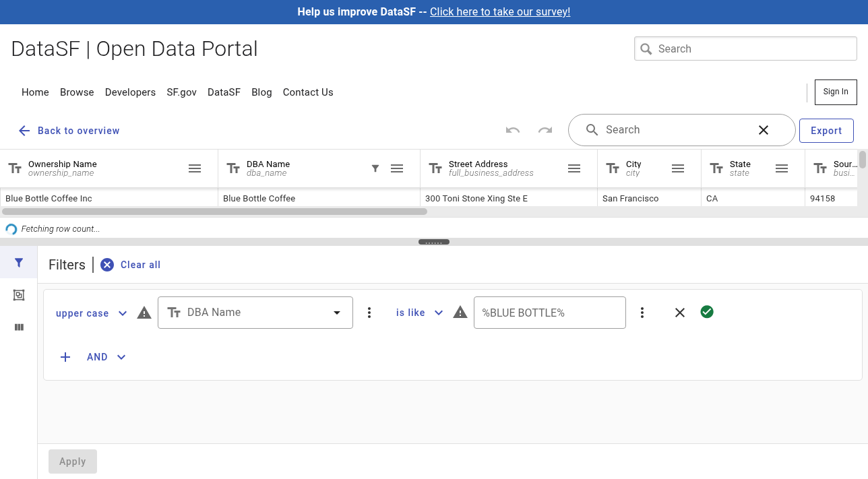The image size is (868, 479).
Task: Click the Clear all circle-X icon
Action: [107, 265]
